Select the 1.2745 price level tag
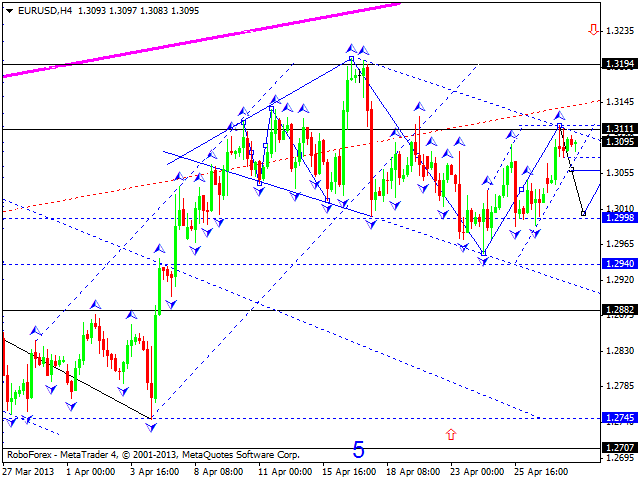The height and width of the screenshot is (480, 640). pos(620,418)
